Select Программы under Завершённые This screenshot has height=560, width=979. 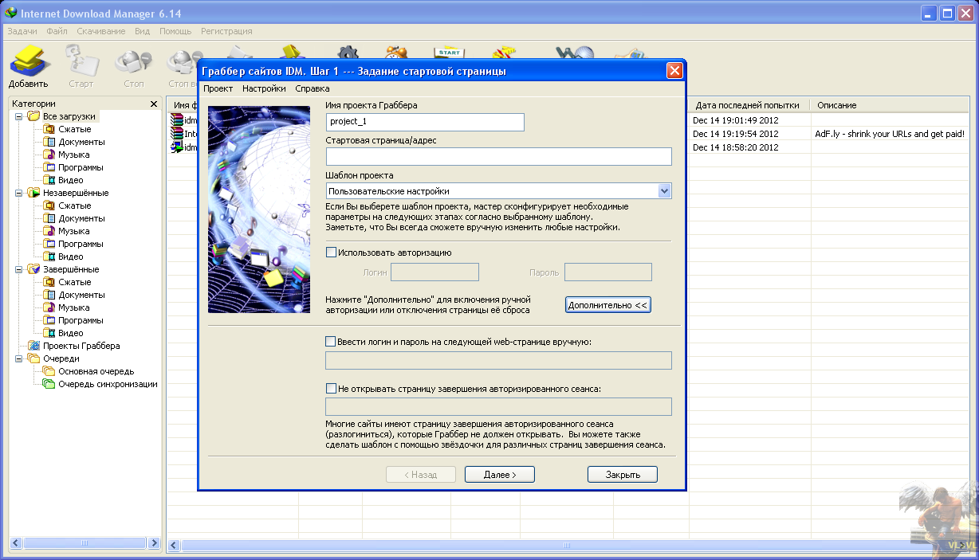click(81, 320)
